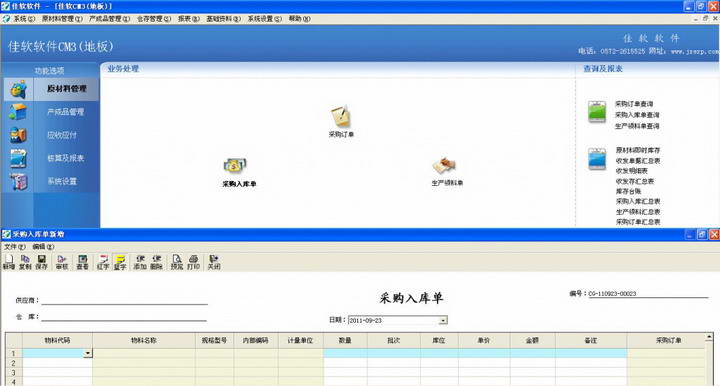
Task: Open the 采购订单查询 link
Action: (634, 104)
